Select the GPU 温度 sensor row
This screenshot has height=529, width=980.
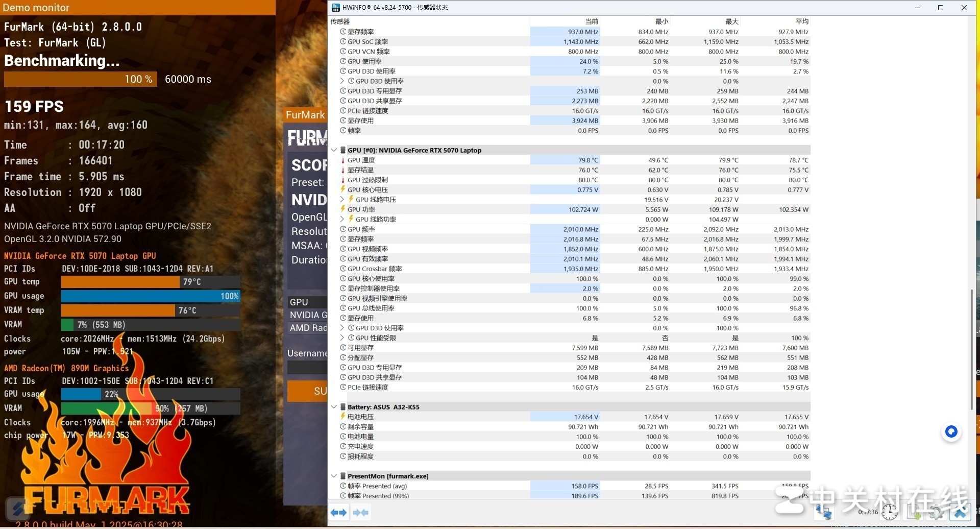[570, 160]
